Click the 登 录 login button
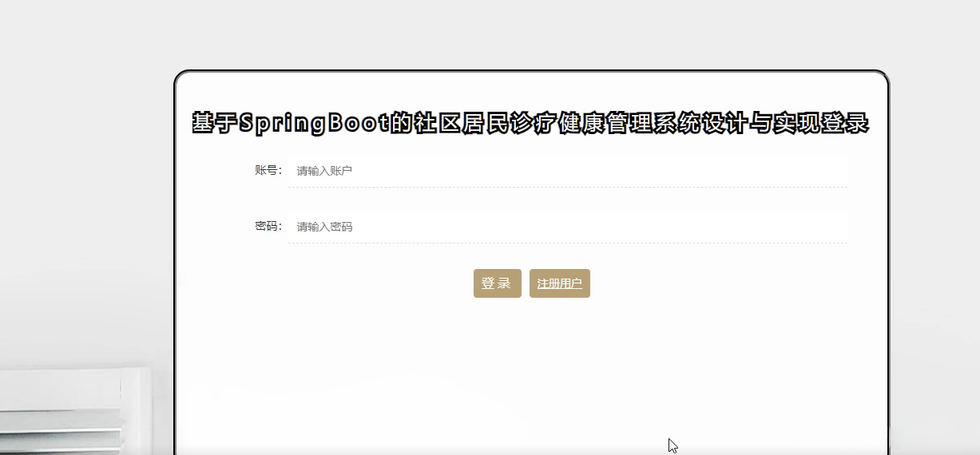This screenshot has width=980, height=455. pyautogui.click(x=497, y=283)
